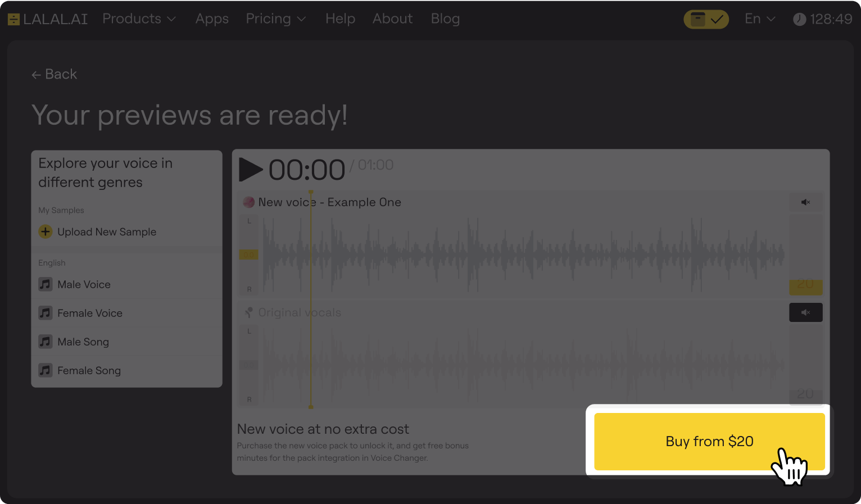Screen dimensions: 861x504
Task: Unmute the Original vocals track
Action: (805, 312)
